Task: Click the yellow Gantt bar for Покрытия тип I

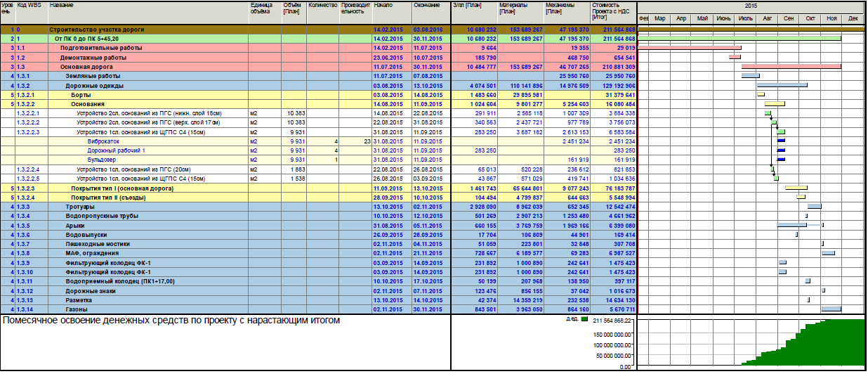Action: point(796,188)
